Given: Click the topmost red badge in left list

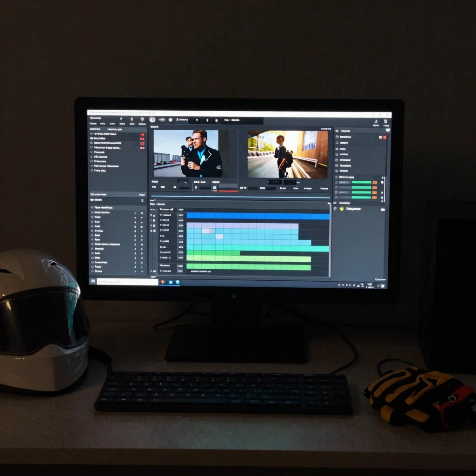Looking at the screenshot, I should click(142, 134).
